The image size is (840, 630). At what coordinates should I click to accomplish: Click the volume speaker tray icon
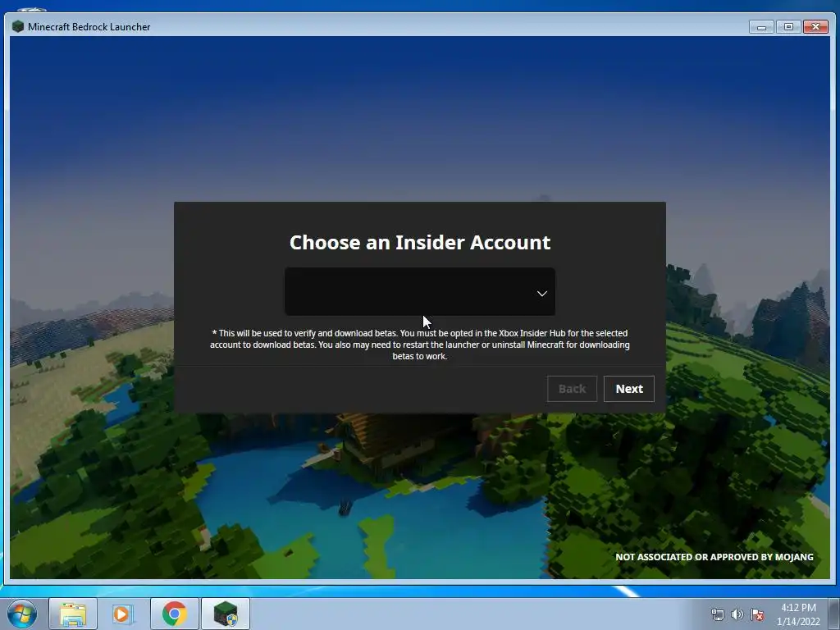click(737, 614)
